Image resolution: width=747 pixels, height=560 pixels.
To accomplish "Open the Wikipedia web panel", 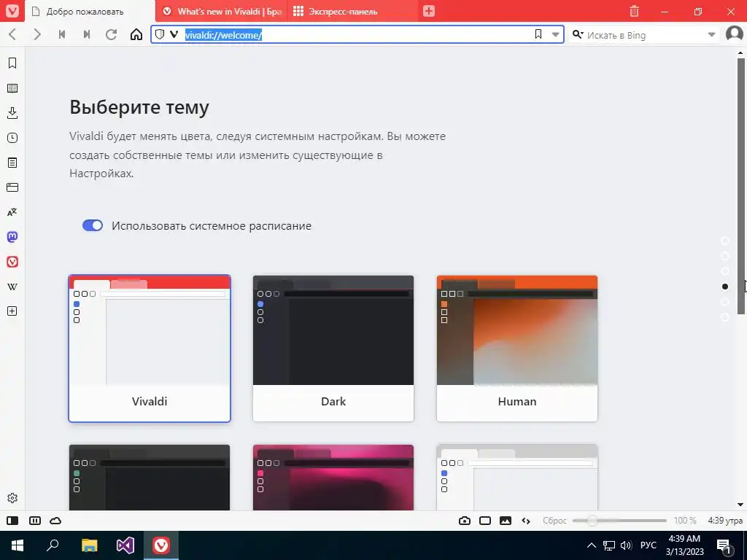I will [12, 287].
